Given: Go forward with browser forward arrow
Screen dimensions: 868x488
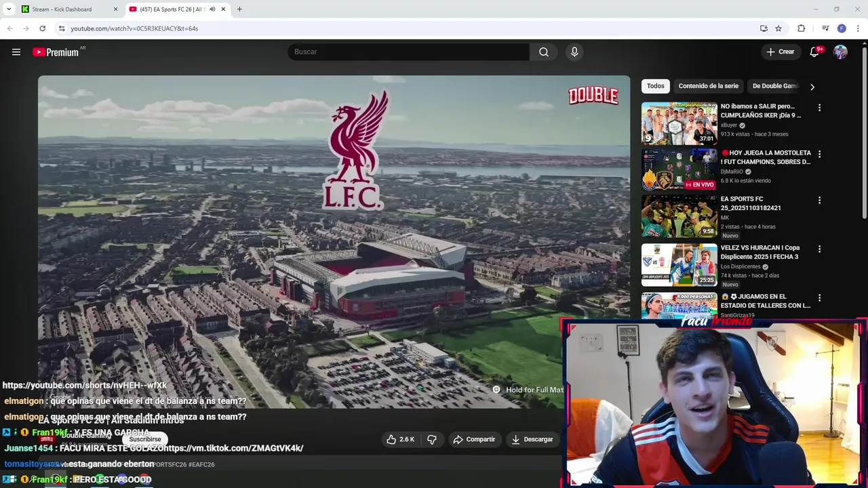Looking at the screenshot, I should click(x=26, y=28).
